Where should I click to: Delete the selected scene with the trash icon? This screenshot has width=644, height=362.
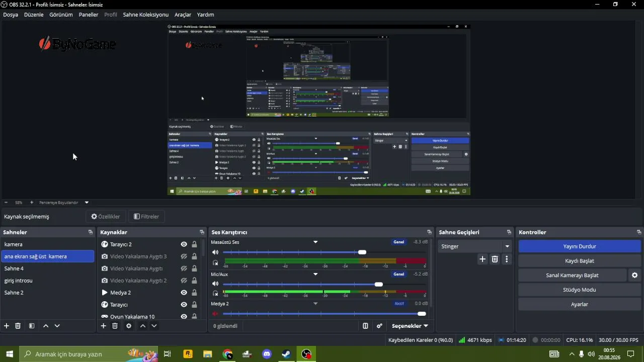[18, 326]
